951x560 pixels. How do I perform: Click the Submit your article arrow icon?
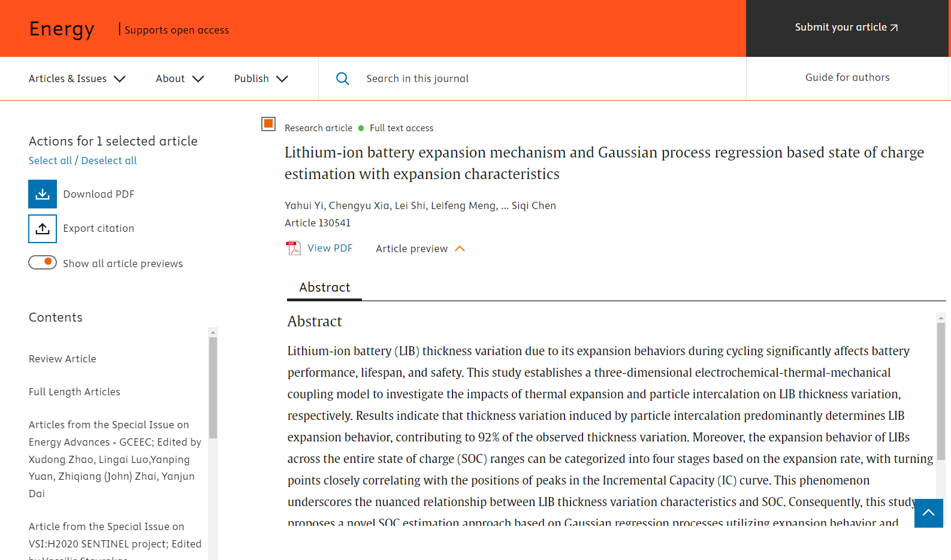point(894,28)
